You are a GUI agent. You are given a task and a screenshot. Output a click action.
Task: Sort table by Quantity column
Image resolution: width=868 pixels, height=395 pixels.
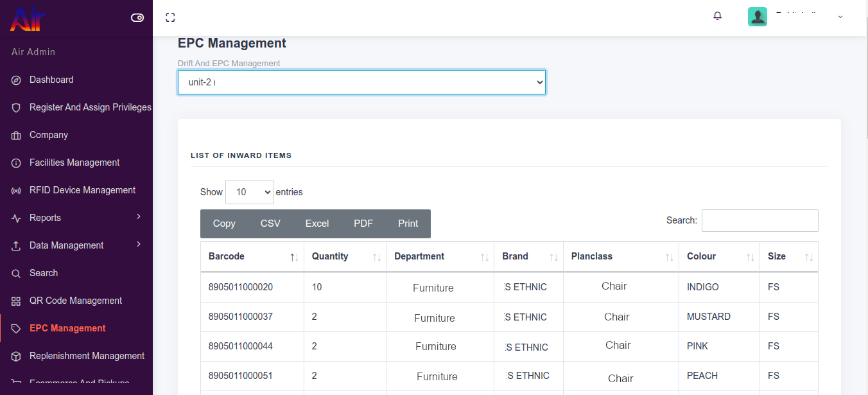click(x=345, y=257)
